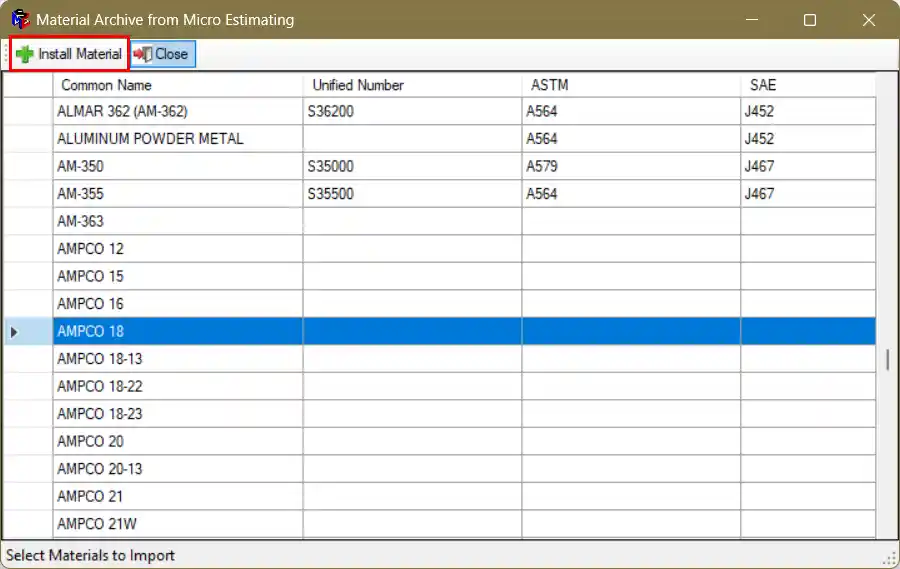Click the S36200 unified number cell
Screen dimensions: 900x569
coord(412,111)
